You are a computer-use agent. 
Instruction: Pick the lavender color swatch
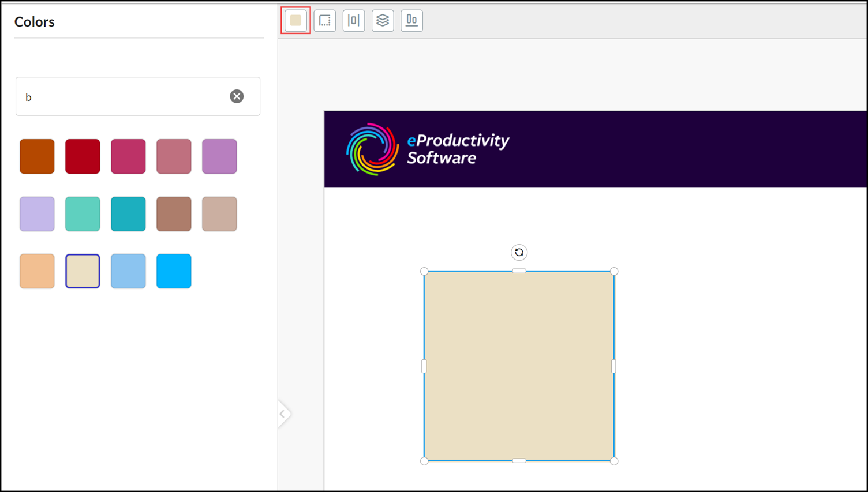[37, 214]
